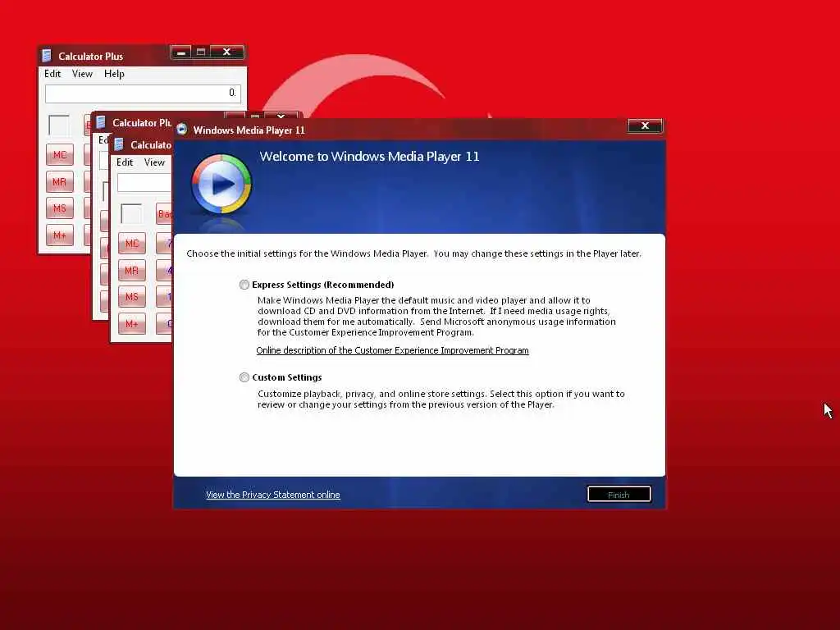Click the "Calculator Plus" title text of rearmost window

[90, 57]
